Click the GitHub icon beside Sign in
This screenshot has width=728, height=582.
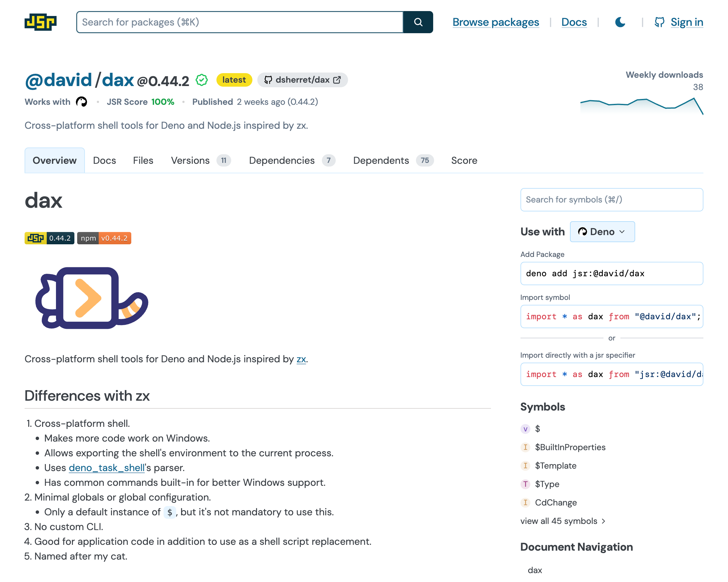coord(659,22)
